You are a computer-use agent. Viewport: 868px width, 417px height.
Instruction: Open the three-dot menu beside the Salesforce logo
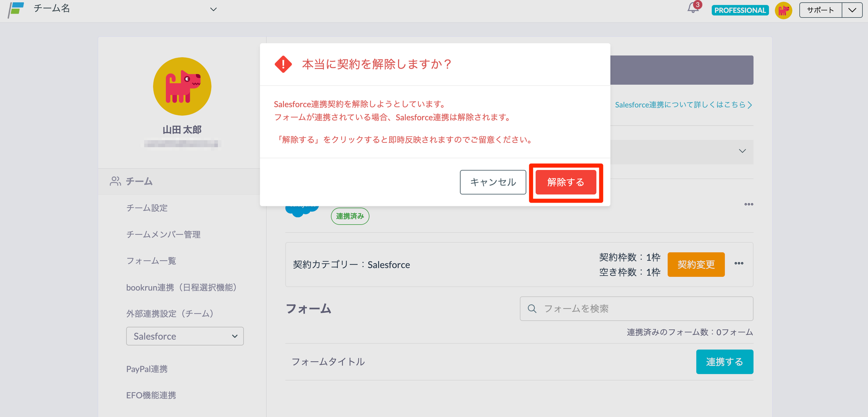coord(749,204)
